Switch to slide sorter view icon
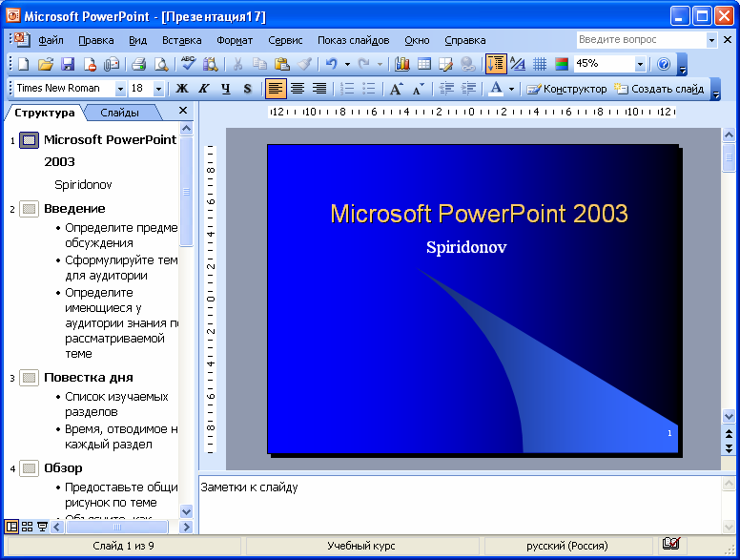 coord(27,527)
